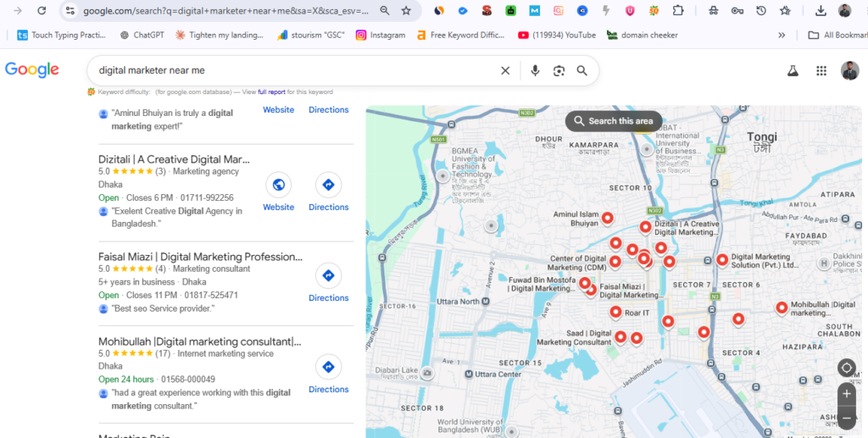Screen dimensions: 868x438
Task: Click the address bar URL field
Action: (x=225, y=10)
